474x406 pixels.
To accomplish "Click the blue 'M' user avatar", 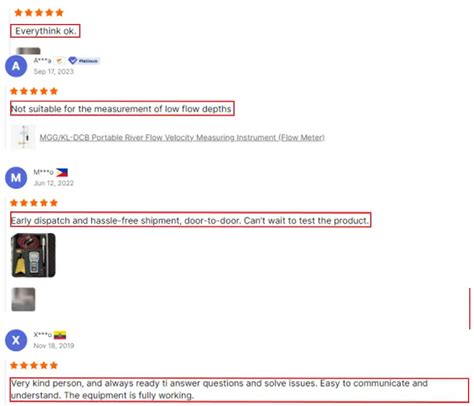I will tap(16, 178).
